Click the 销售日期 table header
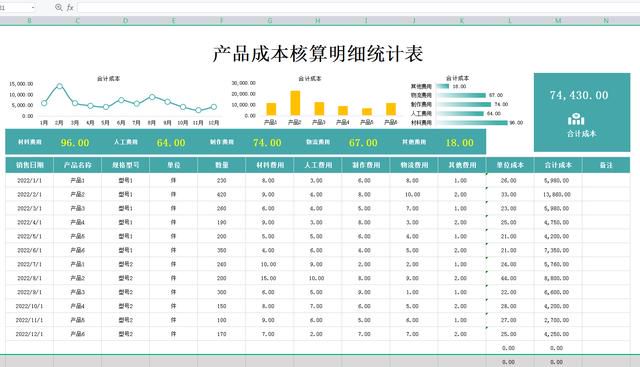Screen dimensions: 640x367 [x=29, y=165]
